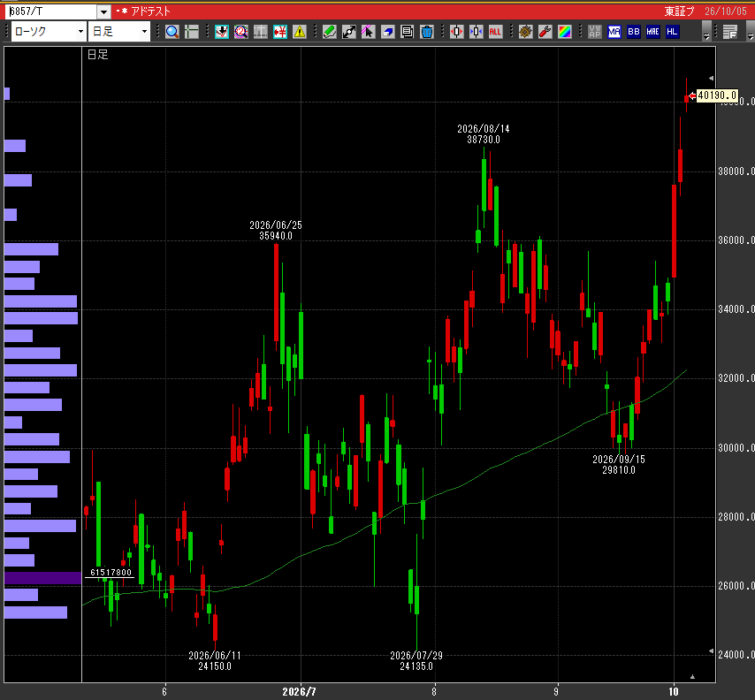The height and width of the screenshot is (700, 755).
Task: Click the 2026/06/11 24150.0 low label
Action: 214,660
